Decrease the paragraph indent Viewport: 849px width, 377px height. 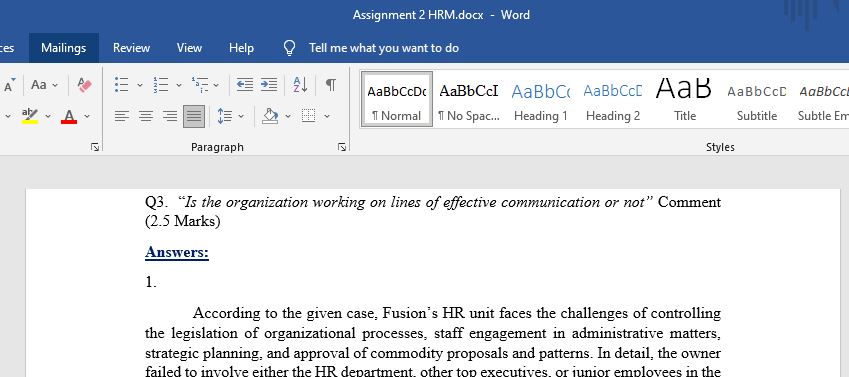coord(245,84)
